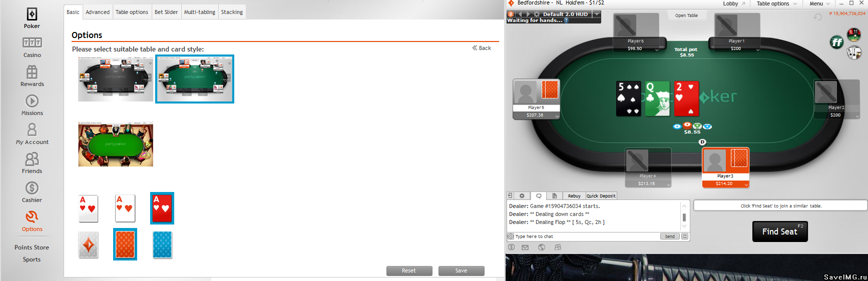Choose the blue patterned card back

coord(162,245)
